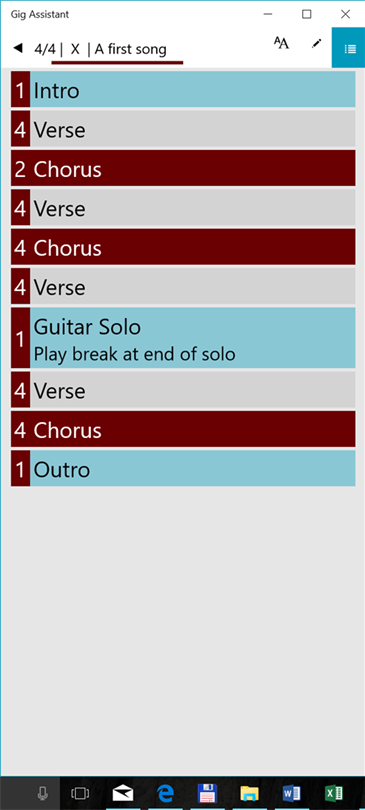Launch Excel from the taskbar
The image size is (365, 810).
tap(334, 793)
